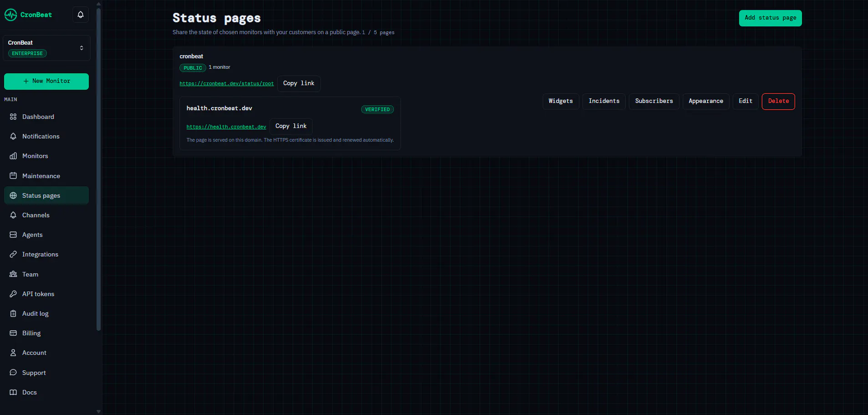This screenshot has width=868, height=415.
Task: Copy link for health.cronbeat.dev domain
Action: pyautogui.click(x=291, y=126)
